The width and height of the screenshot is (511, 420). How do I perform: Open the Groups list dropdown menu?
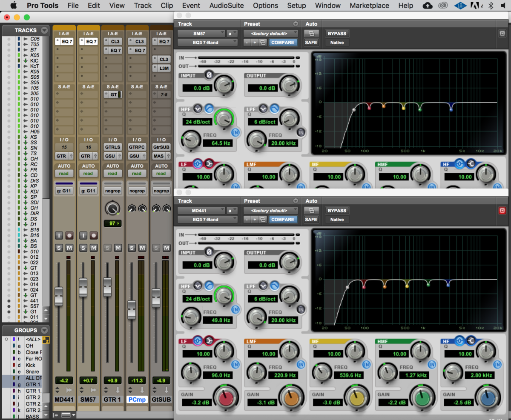[44, 330]
